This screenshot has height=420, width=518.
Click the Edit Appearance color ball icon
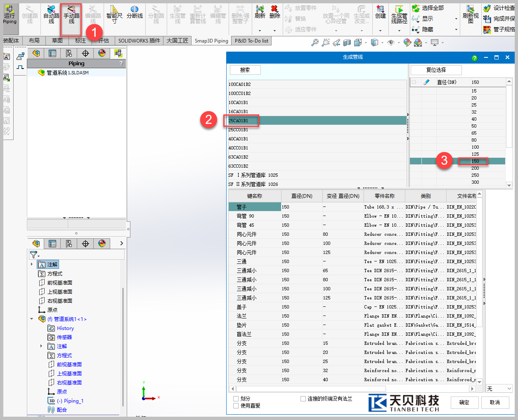[x=407, y=43]
